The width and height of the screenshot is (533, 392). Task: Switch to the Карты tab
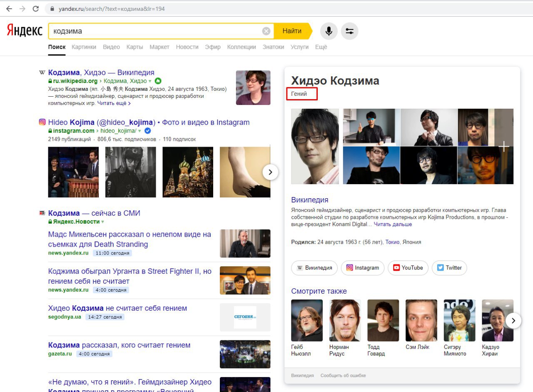tap(134, 47)
